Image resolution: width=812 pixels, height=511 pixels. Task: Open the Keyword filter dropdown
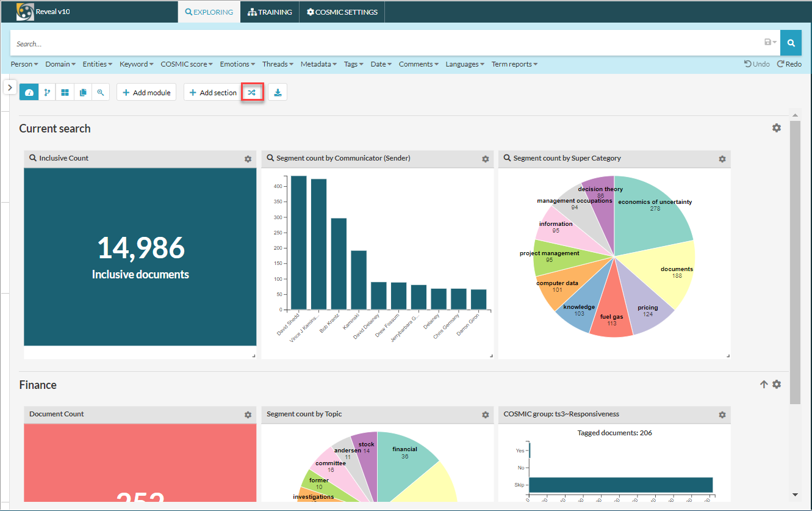[x=137, y=64]
